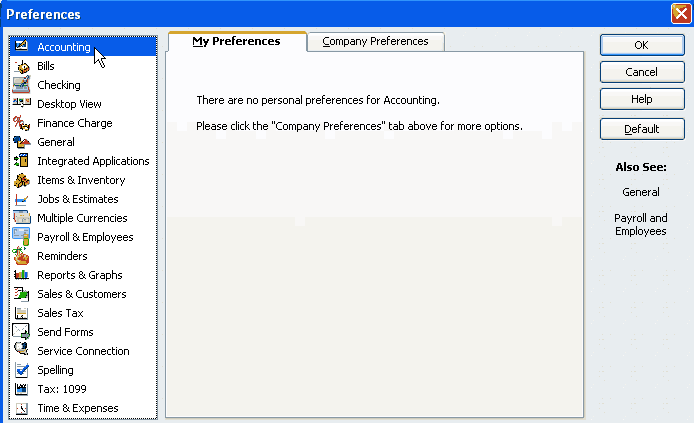Click the Bills preference icon
This screenshot has height=423, width=694.
coord(21,66)
